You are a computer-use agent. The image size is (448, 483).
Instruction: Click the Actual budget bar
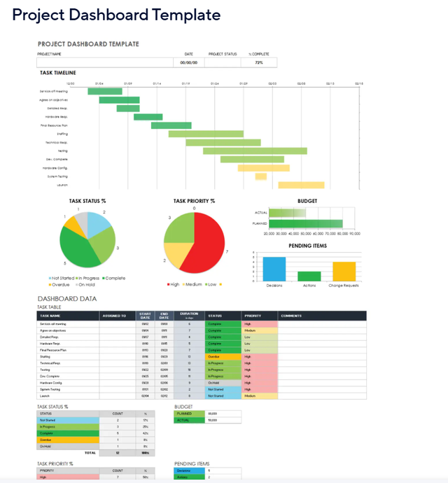(288, 213)
